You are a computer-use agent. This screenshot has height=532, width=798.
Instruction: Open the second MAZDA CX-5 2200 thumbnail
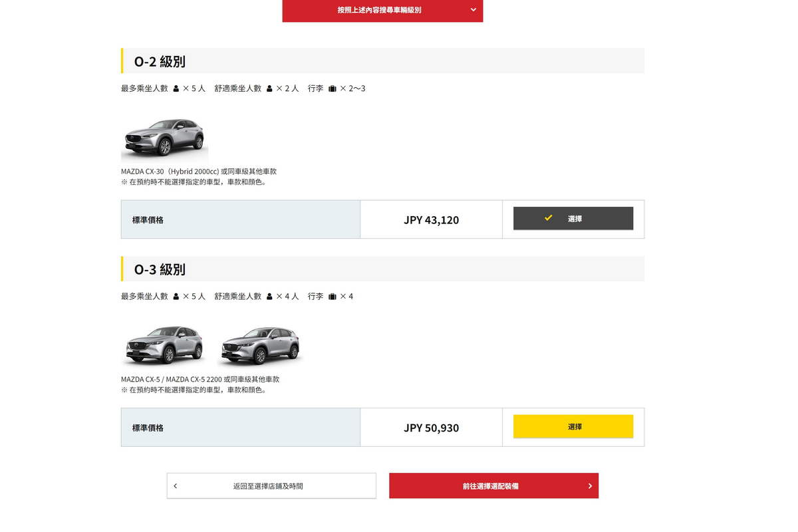[x=260, y=344]
